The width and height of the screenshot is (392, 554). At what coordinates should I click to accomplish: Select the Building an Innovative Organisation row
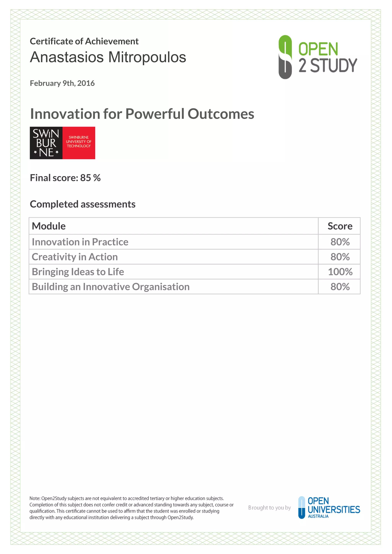coord(111,287)
